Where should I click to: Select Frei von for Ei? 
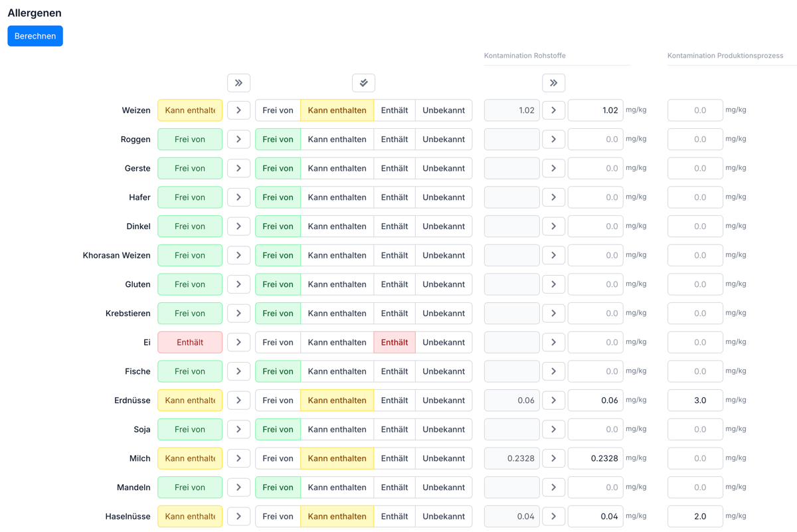pos(278,342)
